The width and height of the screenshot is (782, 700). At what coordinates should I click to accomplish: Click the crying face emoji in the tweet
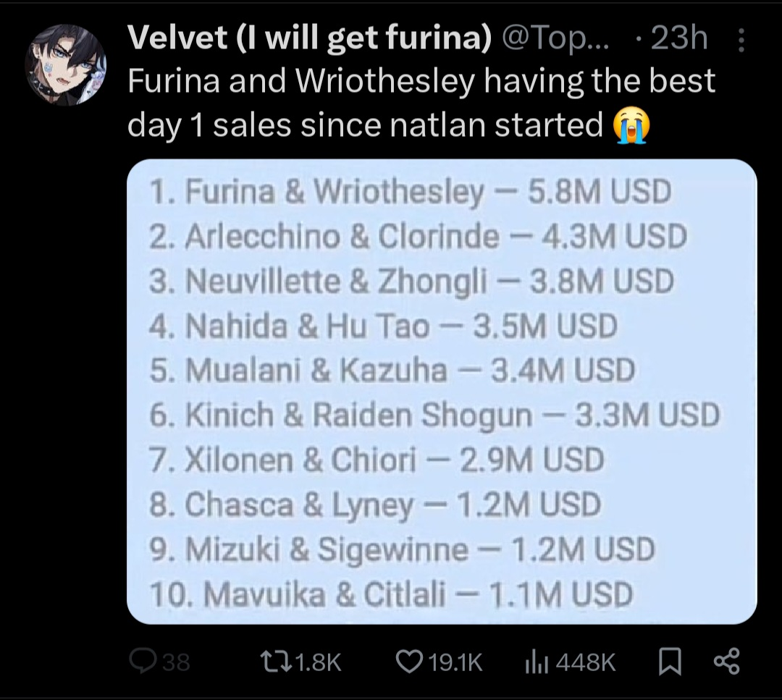631,127
